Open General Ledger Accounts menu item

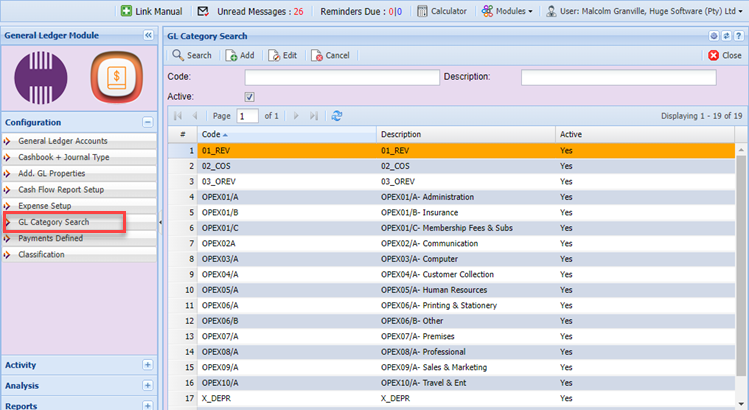click(x=62, y=141)
